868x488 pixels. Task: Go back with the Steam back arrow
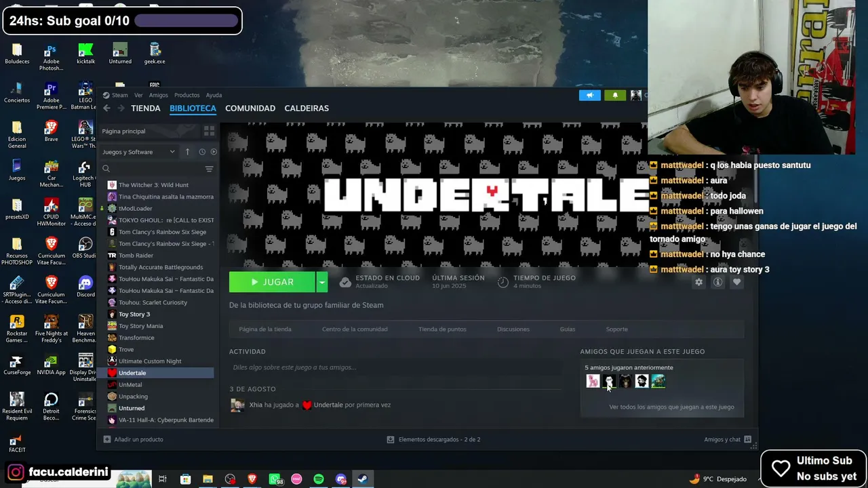point(106,108)
